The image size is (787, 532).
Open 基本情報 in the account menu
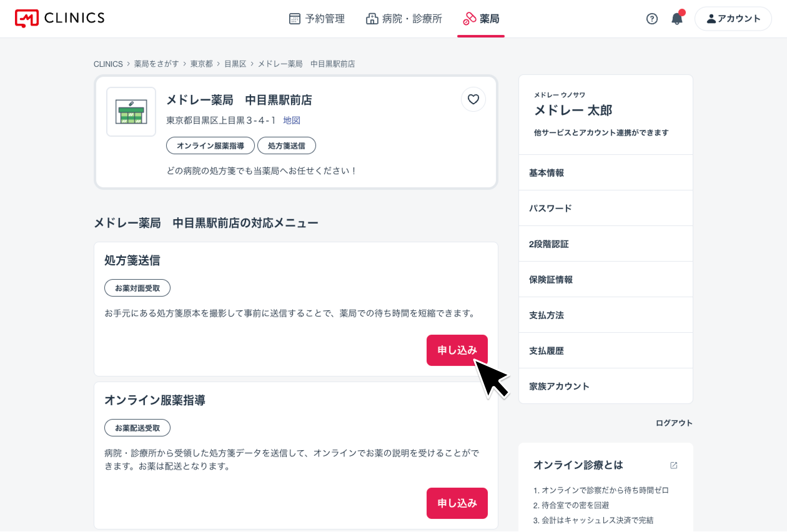[606, 173]
